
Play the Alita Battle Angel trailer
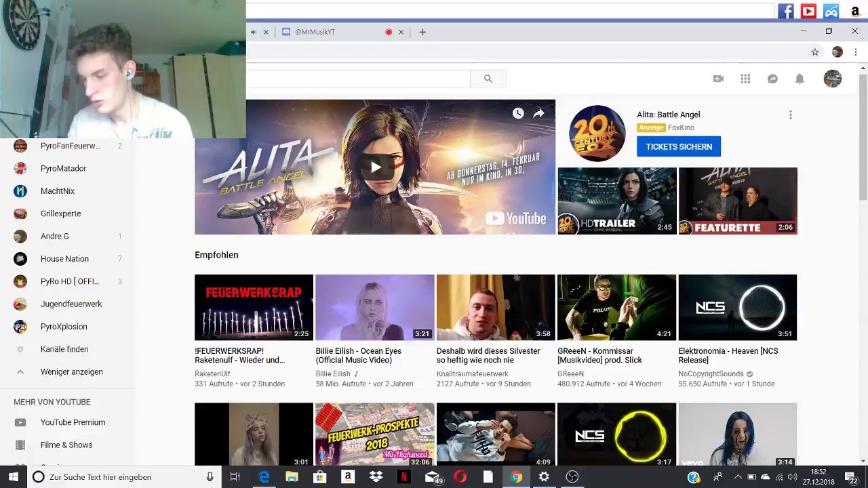tap(375, 167)
